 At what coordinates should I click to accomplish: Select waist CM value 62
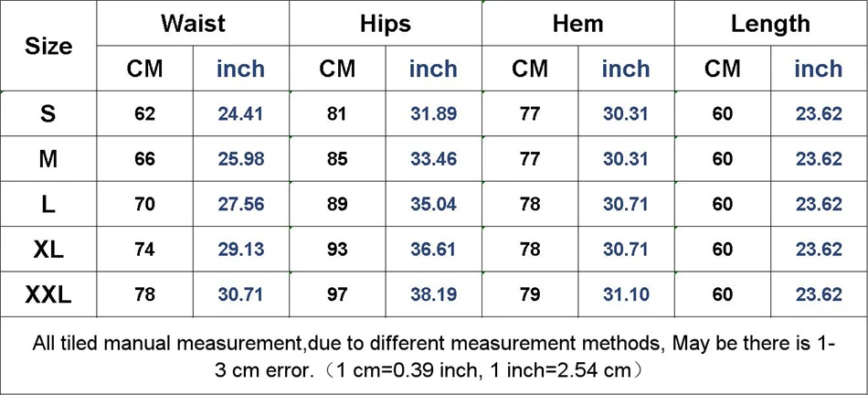click(145, 114)
